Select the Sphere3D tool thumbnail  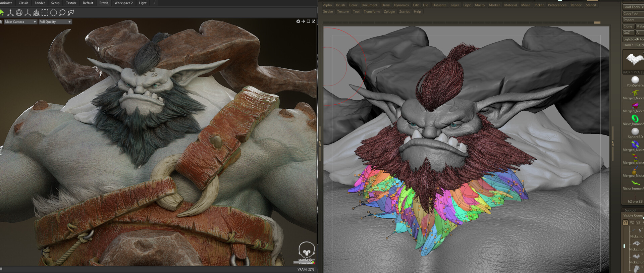635,133
